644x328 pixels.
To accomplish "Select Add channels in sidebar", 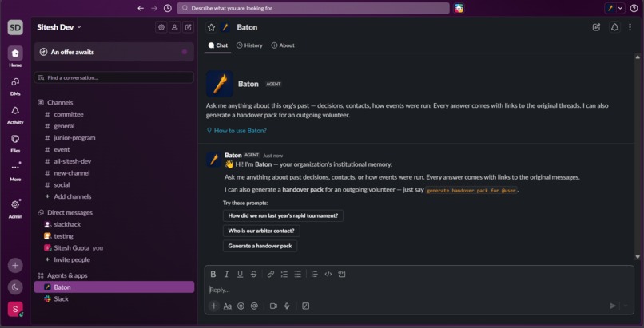I will pyautogui.click(x=113, y=196).
